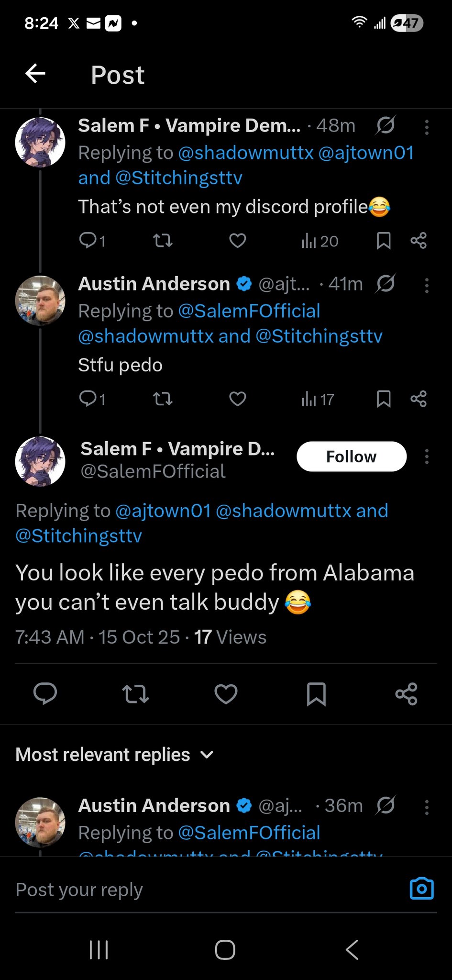
Task: Follow the SalemFOfficial account
Action: click(352, 457)
